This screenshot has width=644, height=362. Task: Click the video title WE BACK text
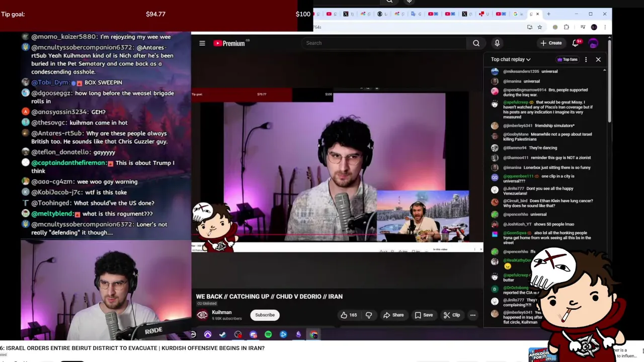tap(269, 297)
